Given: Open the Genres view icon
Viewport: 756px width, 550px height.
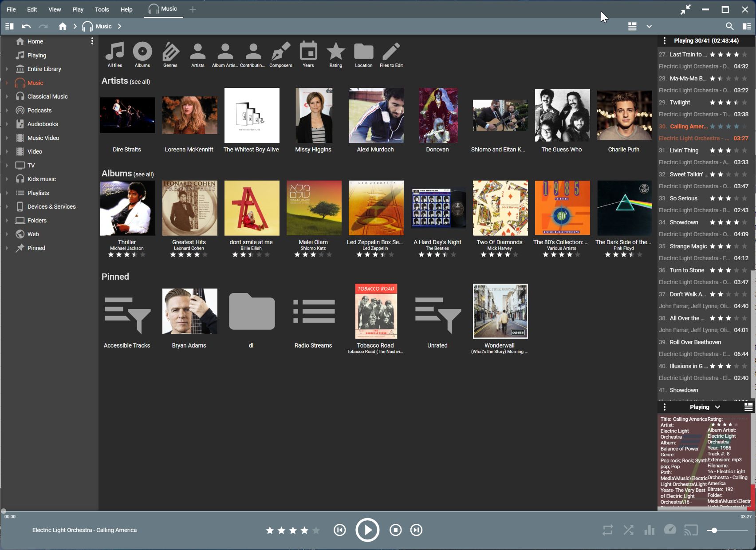Looking at the screenshot, I should pos(170,52).
